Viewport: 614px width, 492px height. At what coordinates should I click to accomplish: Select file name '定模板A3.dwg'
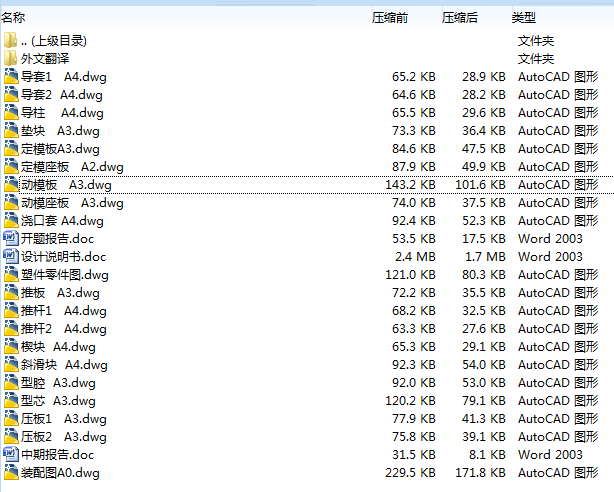(60, 149)
